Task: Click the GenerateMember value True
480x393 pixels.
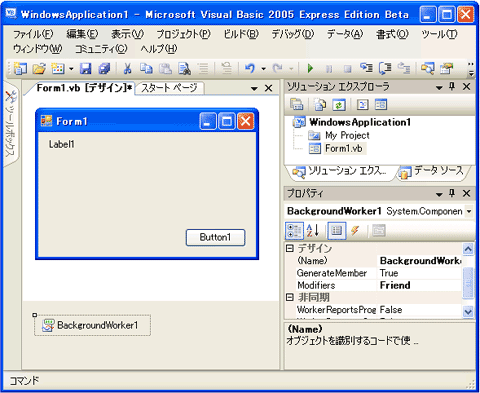Action: click(420, 273)
